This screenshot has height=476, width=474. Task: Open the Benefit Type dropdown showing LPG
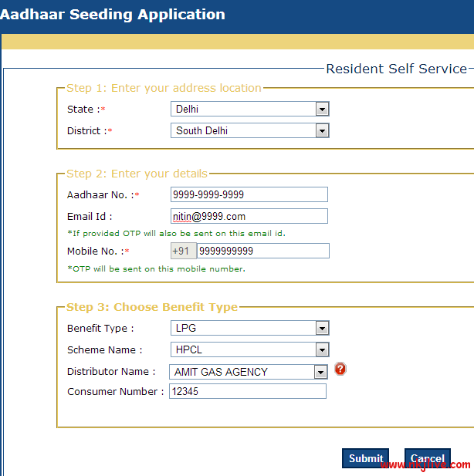pyautogui.click(x=250, y=328)
